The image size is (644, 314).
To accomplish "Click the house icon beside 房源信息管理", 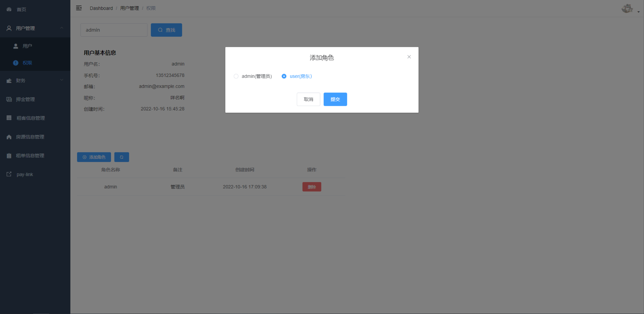I will (x=9, y=137).
